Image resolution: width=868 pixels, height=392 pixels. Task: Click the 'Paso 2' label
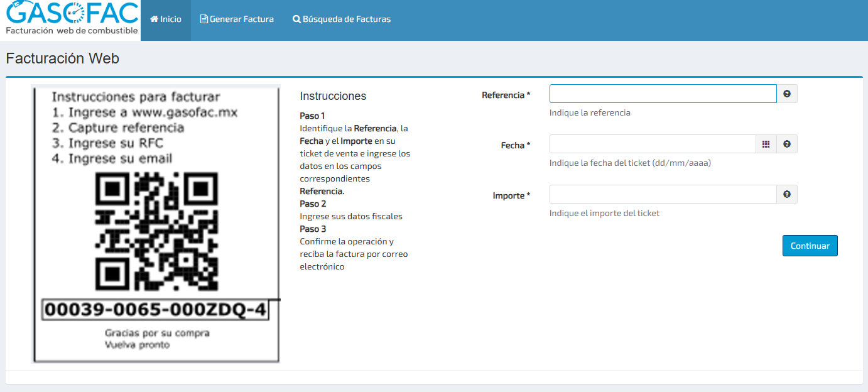click(313, 204)
